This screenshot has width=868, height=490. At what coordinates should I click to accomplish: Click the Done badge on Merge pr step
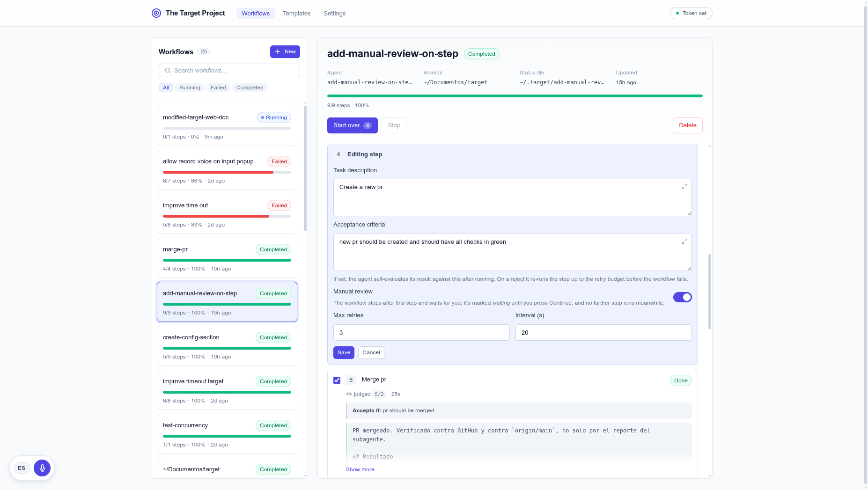click(680, 380)
